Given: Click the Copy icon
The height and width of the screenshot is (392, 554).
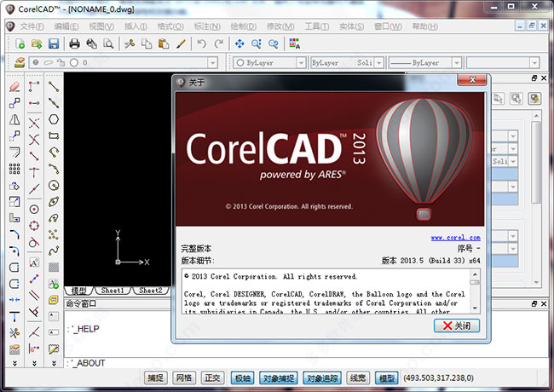Looking at the screenshot, I should click(147, 43).
